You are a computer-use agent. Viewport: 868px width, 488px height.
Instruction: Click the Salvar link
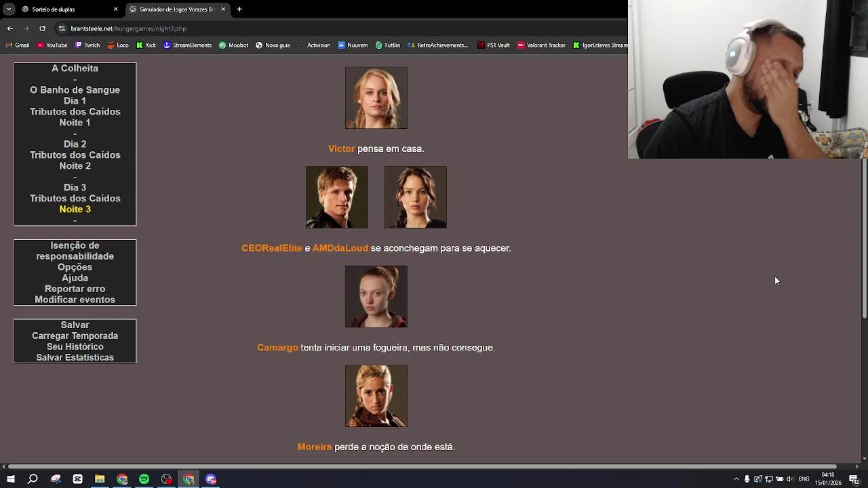75,325
